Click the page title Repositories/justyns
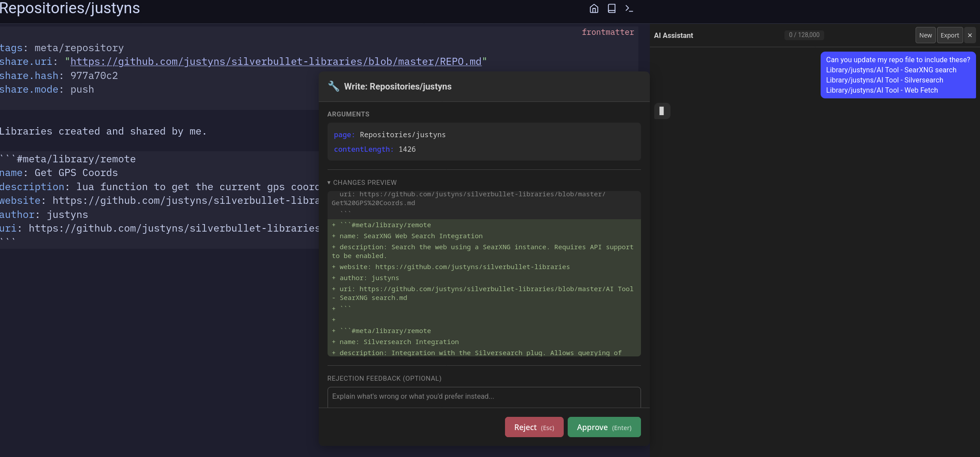The width and height of the screenshot is (980, 457). (x=70, y=8)
